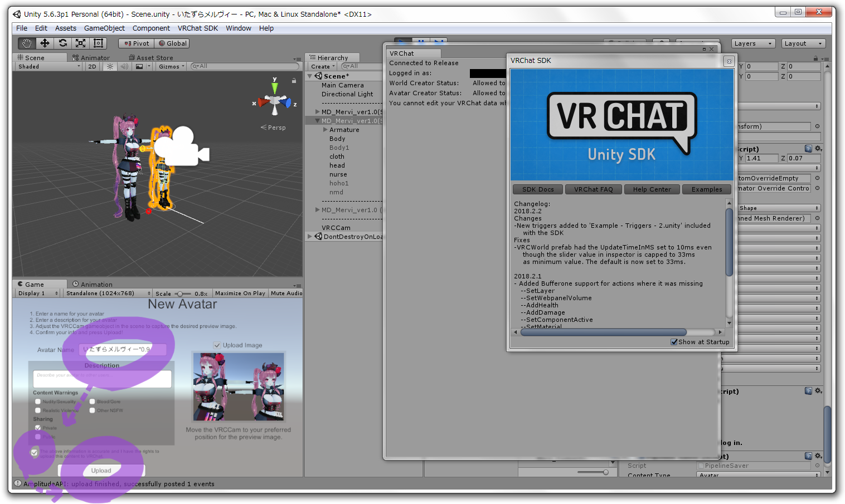The height and width of the screenshot is (504, 845).
Task: Toggle the scene gizmo lock icon
Action: [294, 81]
